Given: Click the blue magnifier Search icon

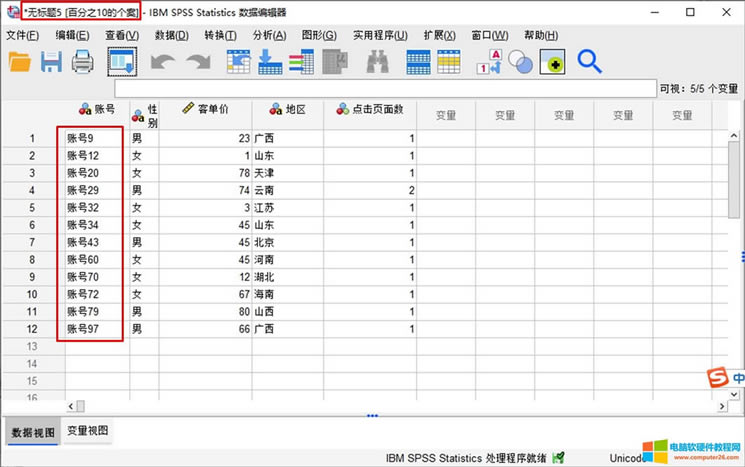Looking at the screenshot, I should click(589, 62).
